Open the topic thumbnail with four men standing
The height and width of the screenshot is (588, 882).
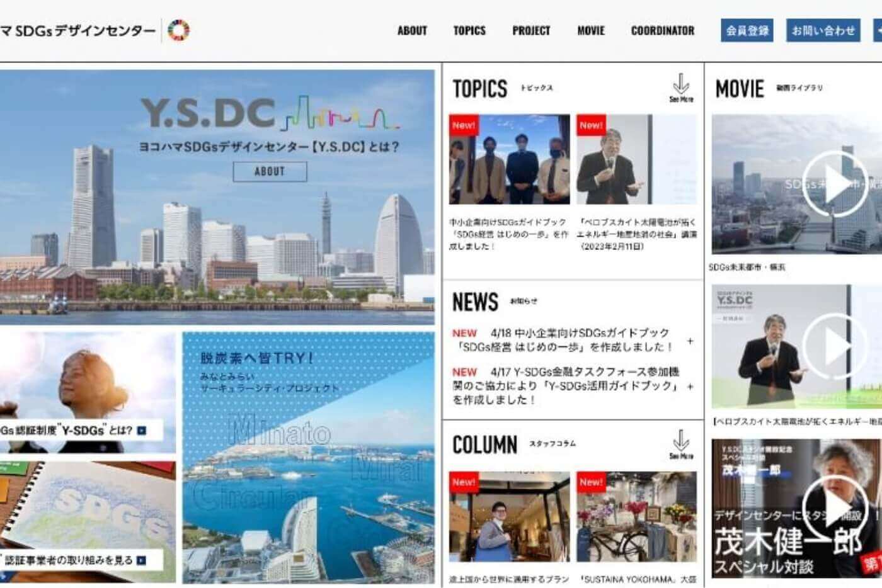click(x=509, y=159)
